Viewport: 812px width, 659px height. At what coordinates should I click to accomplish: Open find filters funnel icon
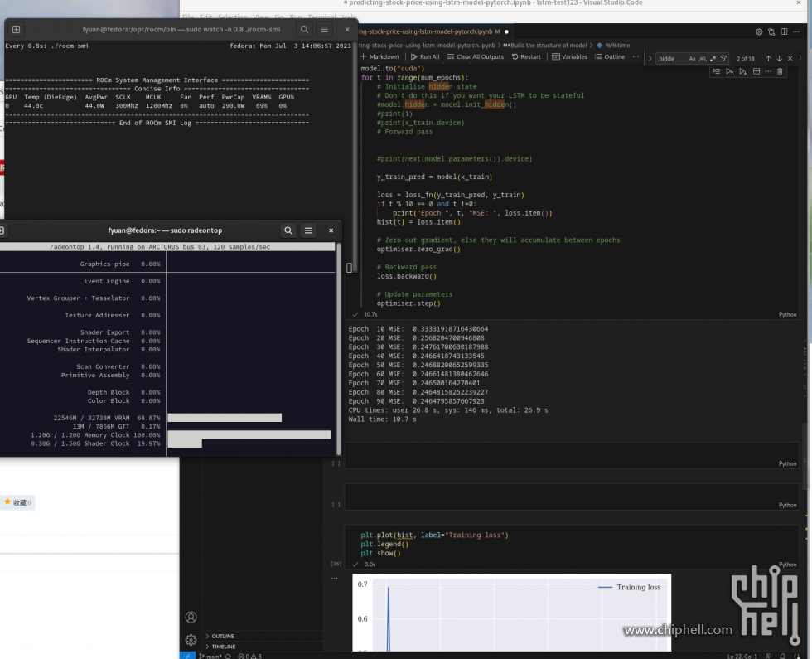click(x=724, y=59)
